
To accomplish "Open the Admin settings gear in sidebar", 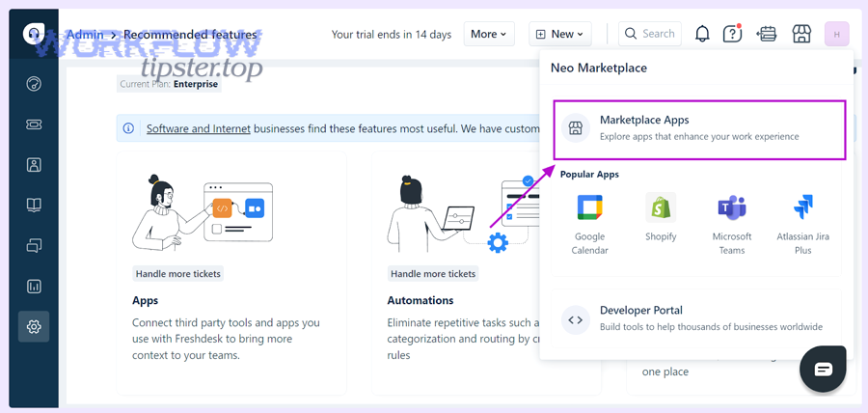I will pyautogui.click(x=34, y=327).
